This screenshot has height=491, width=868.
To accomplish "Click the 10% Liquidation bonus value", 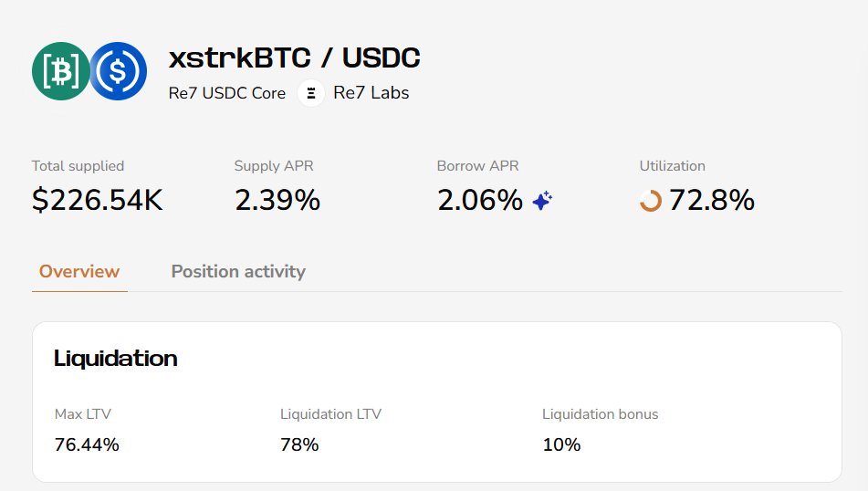I will point(561,444).
